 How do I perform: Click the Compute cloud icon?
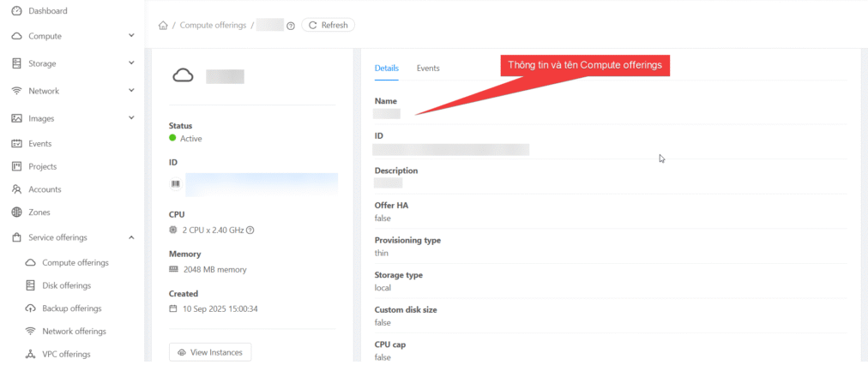[x=17, y=36]
